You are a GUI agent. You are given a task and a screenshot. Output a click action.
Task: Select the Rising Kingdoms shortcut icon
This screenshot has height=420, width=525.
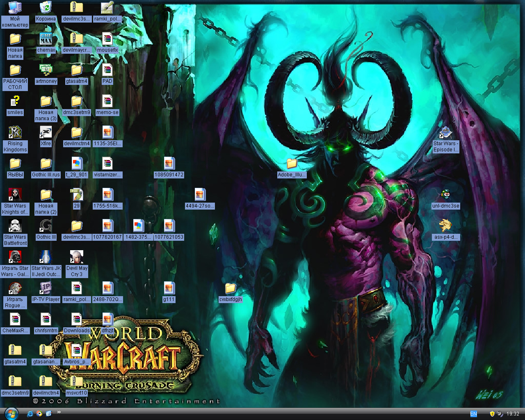pos(15,132)
